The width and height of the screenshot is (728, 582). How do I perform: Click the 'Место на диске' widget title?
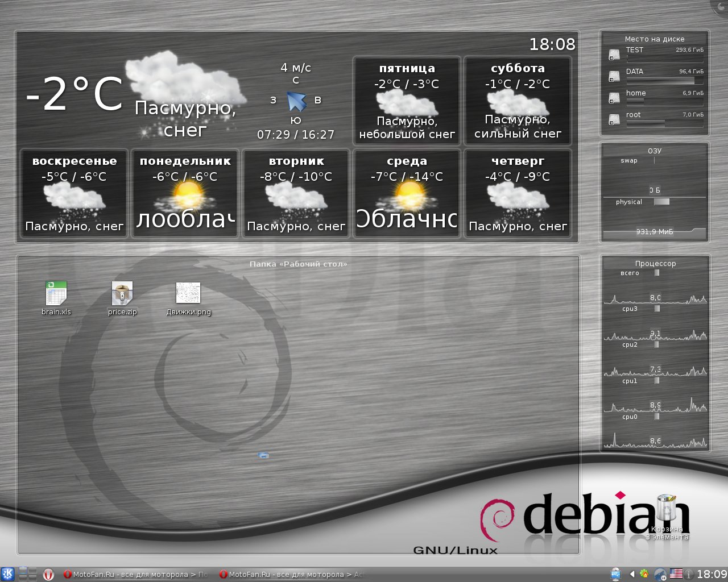click(x=655, y=39)
